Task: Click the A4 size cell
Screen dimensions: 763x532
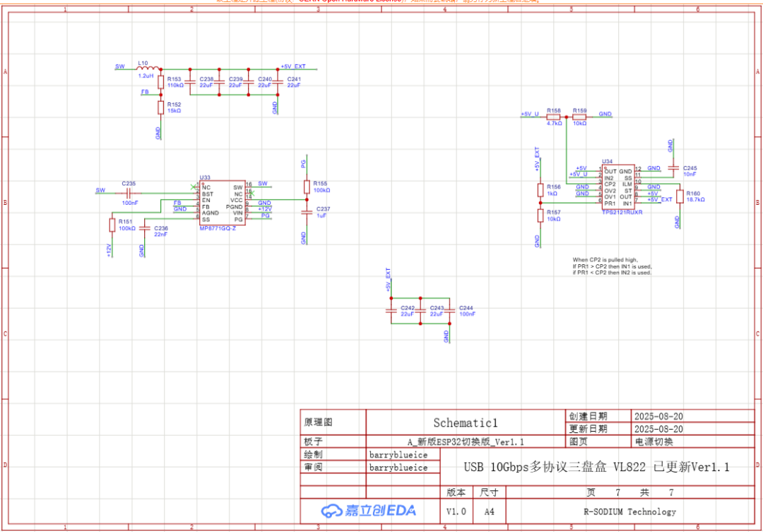Action: click(489, 512)
